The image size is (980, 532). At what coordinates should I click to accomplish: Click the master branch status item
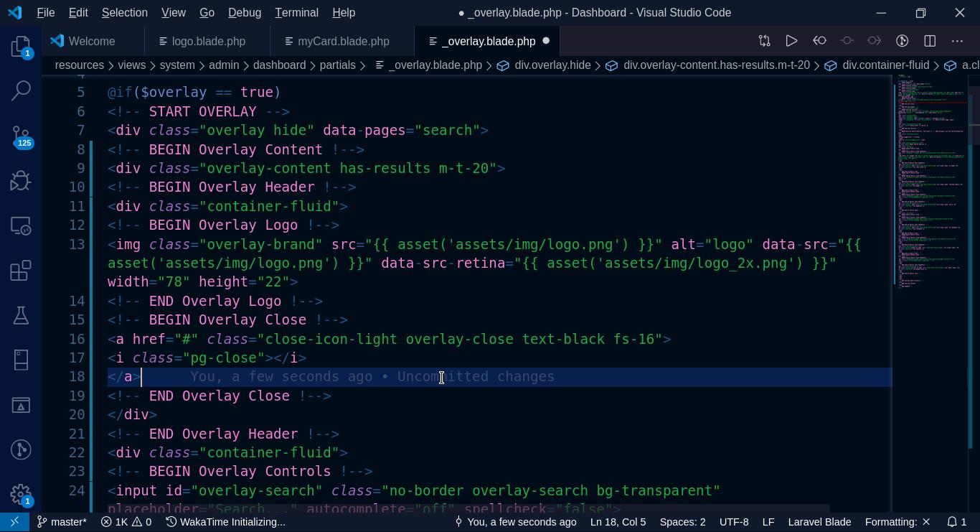click(x=62, y=522)
